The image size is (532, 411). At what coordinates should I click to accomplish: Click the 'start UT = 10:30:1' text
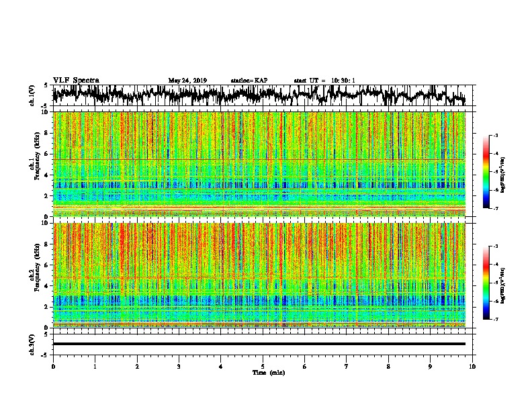(x=324, y=81)
